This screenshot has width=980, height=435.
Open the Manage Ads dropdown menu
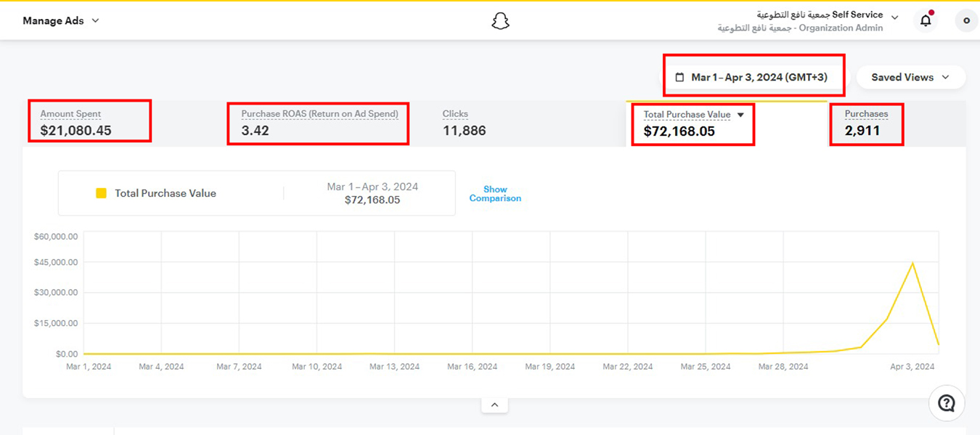pos(61,21)
